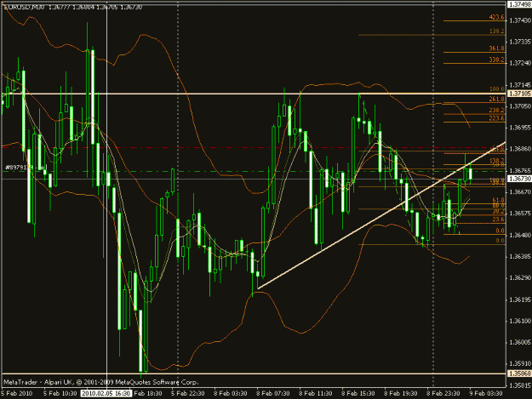Click the 1.36385 price scale value

tap(520, 257)
